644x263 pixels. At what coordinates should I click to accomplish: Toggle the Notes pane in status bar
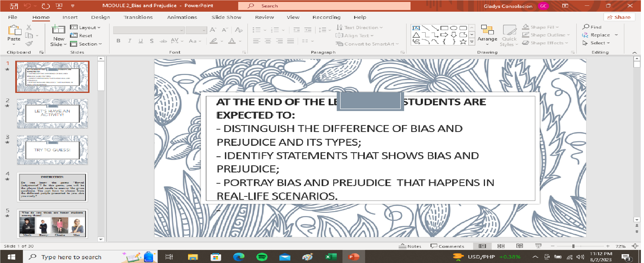(410, 246)
